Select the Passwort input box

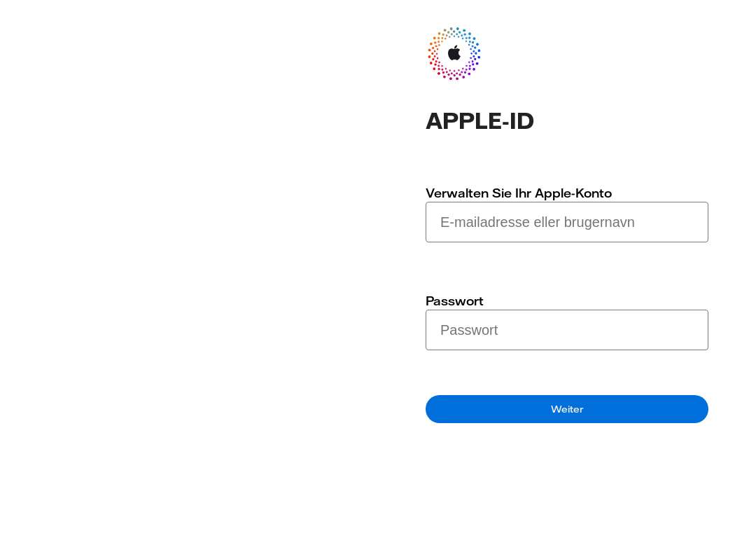tap(566, 330)
